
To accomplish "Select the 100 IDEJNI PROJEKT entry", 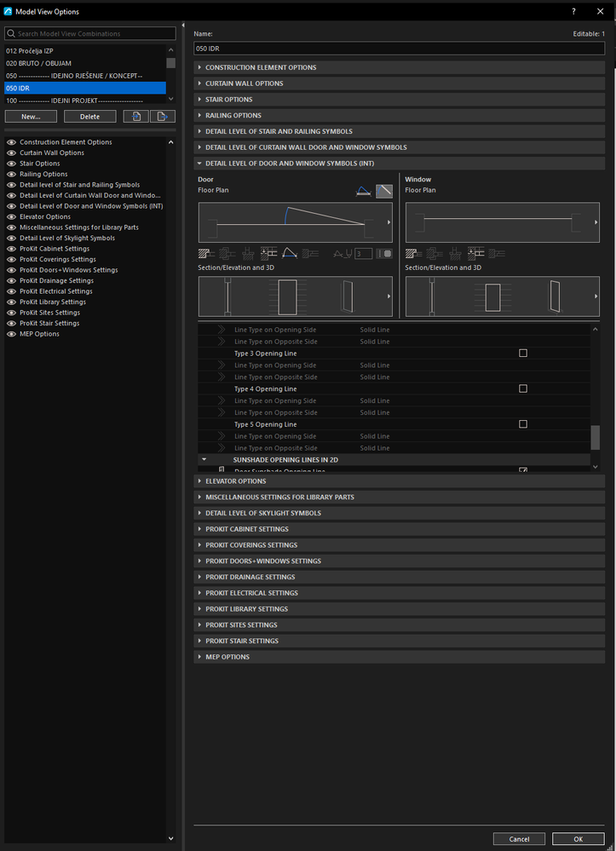I will click(84, 101).
